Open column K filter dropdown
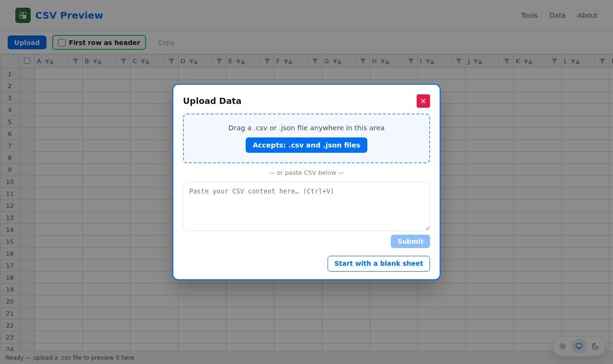The image size is (613, 364). coord(555,61)
